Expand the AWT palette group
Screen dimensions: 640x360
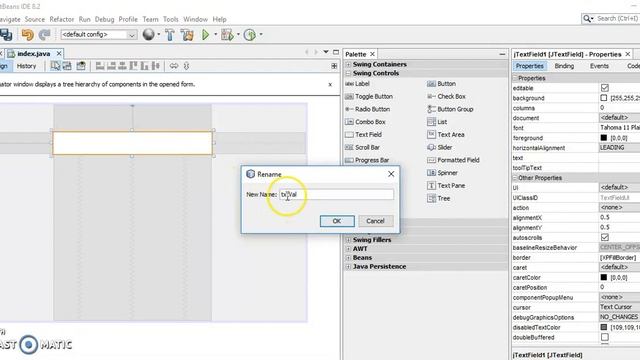(x=348, y=249)
